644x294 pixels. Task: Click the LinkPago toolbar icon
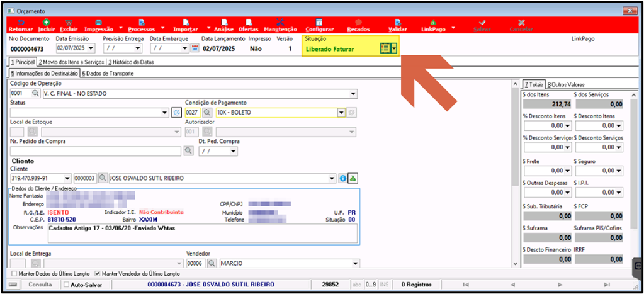(x=433, y=22)
